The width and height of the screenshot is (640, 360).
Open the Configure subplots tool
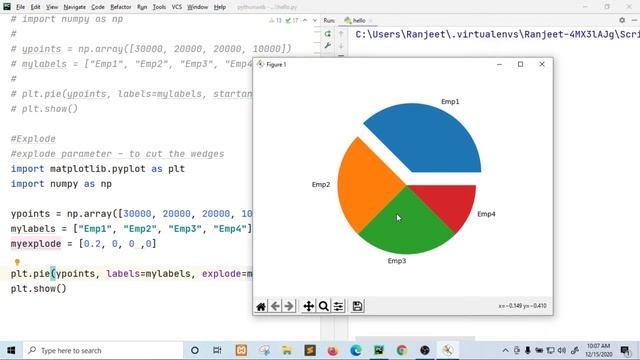tap(338, 306)
